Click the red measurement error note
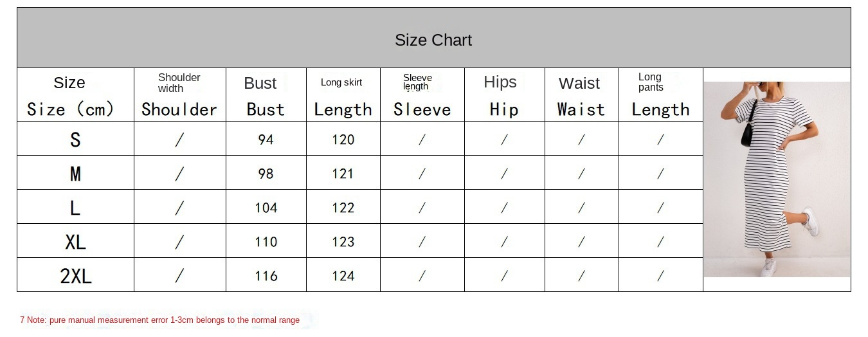868x337 pixels. coord(159,320)
